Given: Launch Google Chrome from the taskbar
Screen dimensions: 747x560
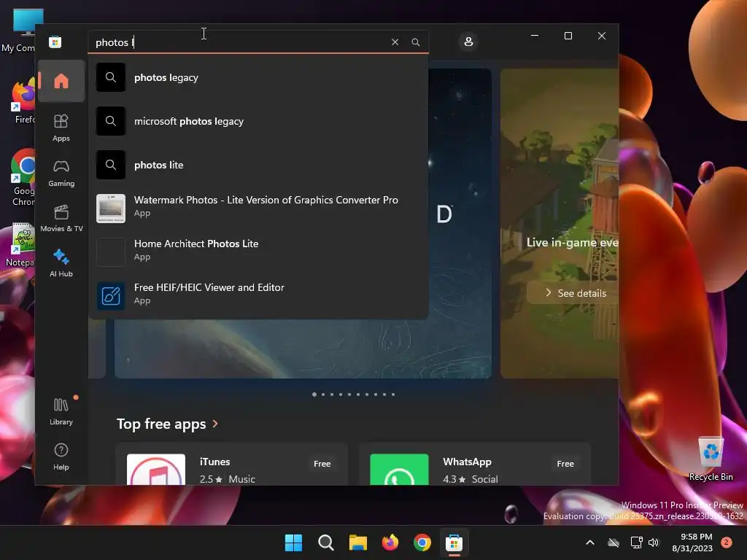Looking at the screenshot, I should click(422, 542).
